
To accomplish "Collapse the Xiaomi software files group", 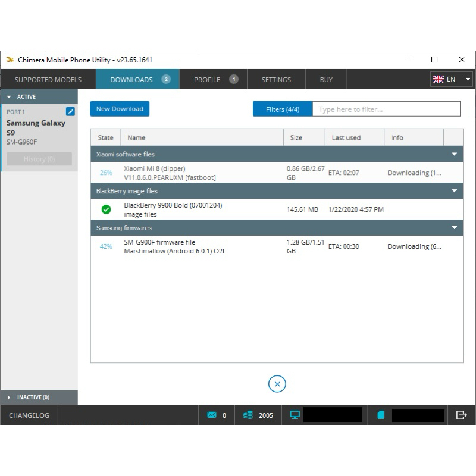I will click(x=455, y=154).
